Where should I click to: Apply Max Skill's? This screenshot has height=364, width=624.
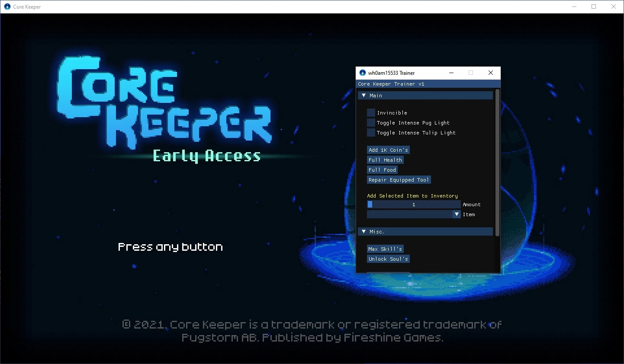(x=385, y=249)
